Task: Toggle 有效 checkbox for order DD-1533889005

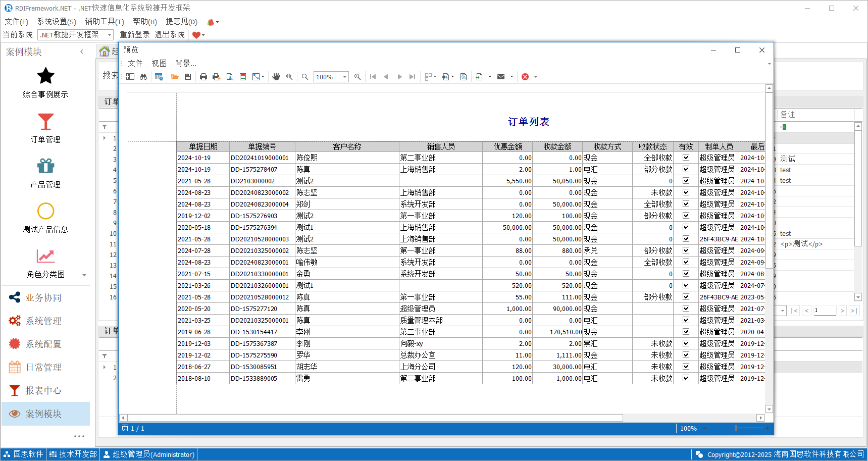Action: click(x=686, y=378)
